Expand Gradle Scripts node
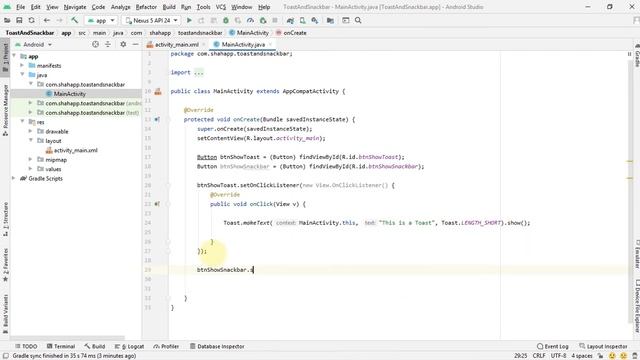This screenshot has width=640, height=360. (x=13, y=178)
